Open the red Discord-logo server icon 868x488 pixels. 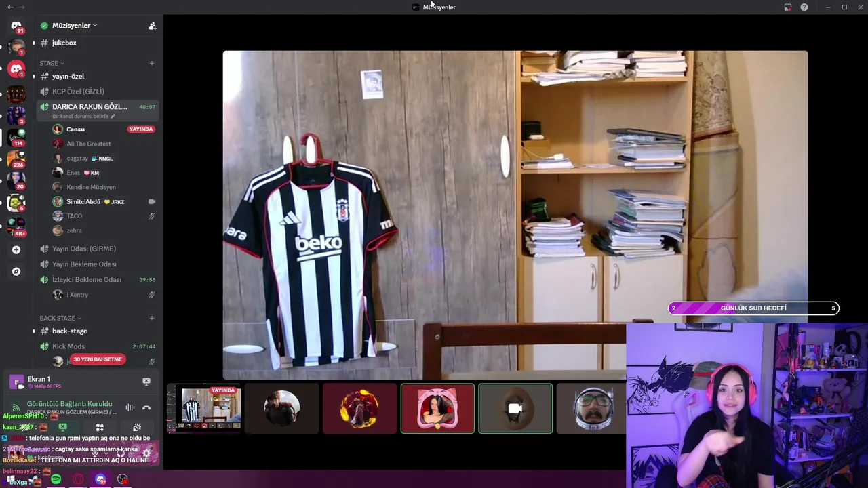(x=16, y=68)
